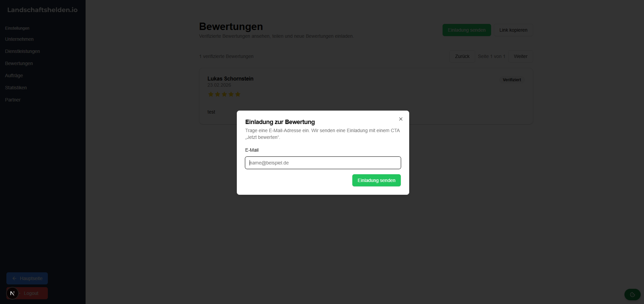Click the Verifiziert badge
The height and width of the screenshot is (304, 644).
[x=512, y=80]
